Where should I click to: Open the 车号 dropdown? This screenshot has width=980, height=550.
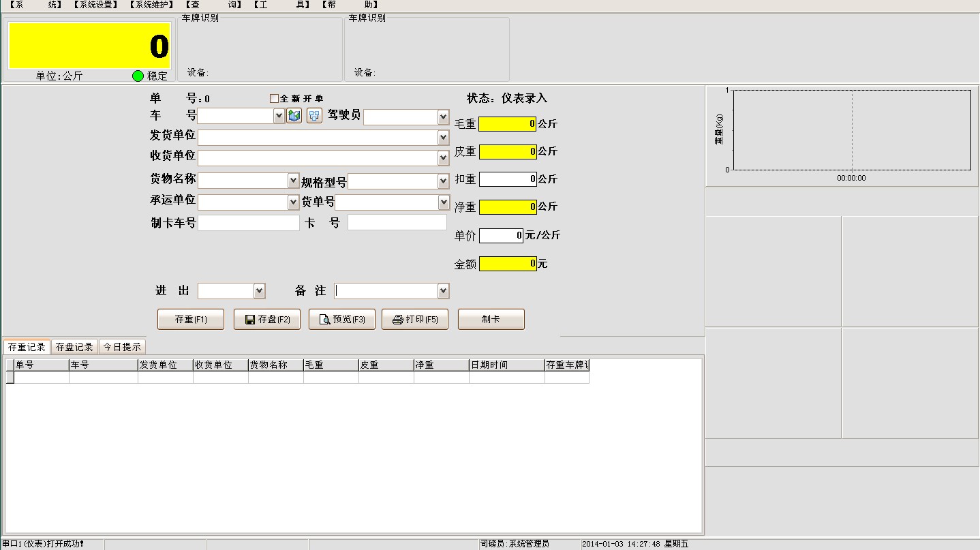tap(278, 117)
